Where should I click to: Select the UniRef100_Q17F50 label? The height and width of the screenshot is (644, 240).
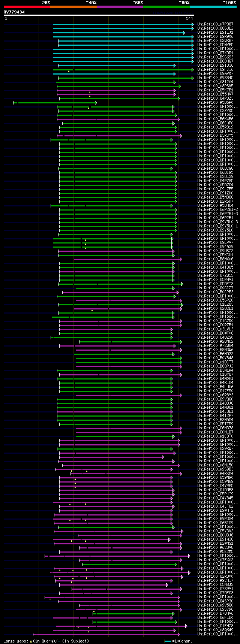click(215, 391)
